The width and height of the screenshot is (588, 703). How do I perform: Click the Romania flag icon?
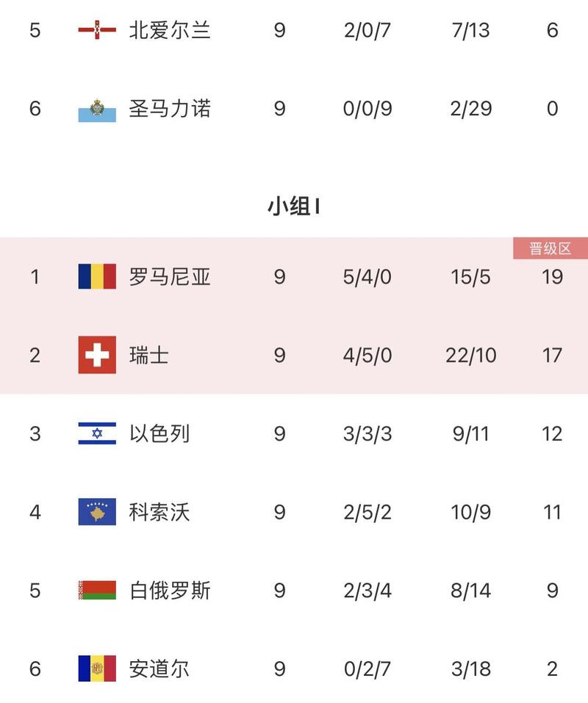click(x=97, y=277)
